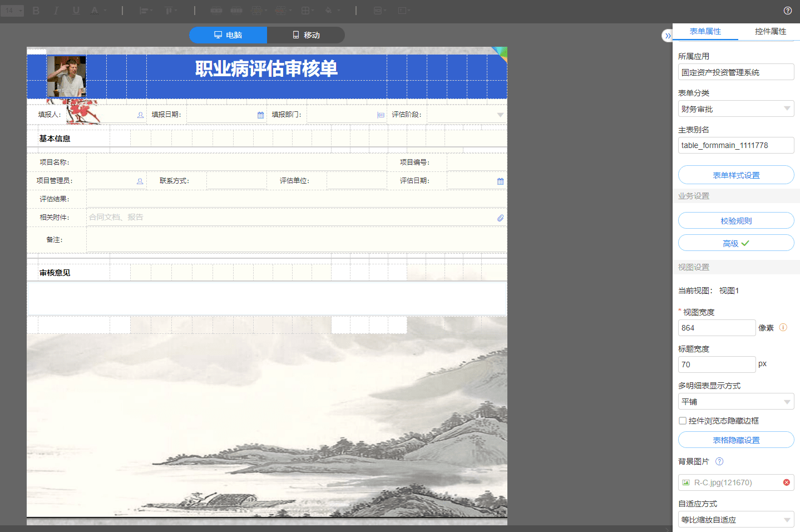This screenshot has height=532, width=800.
Task: Click the merge cells icon
Action: [216, 11]
